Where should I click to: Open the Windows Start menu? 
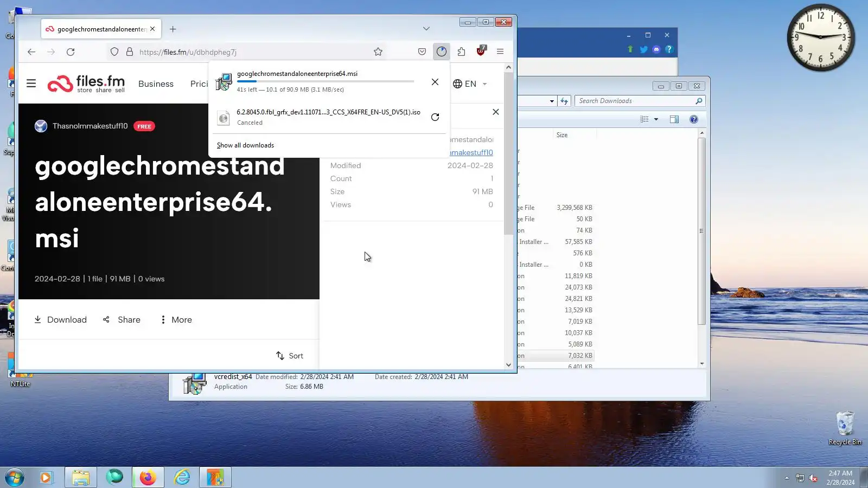15,478
